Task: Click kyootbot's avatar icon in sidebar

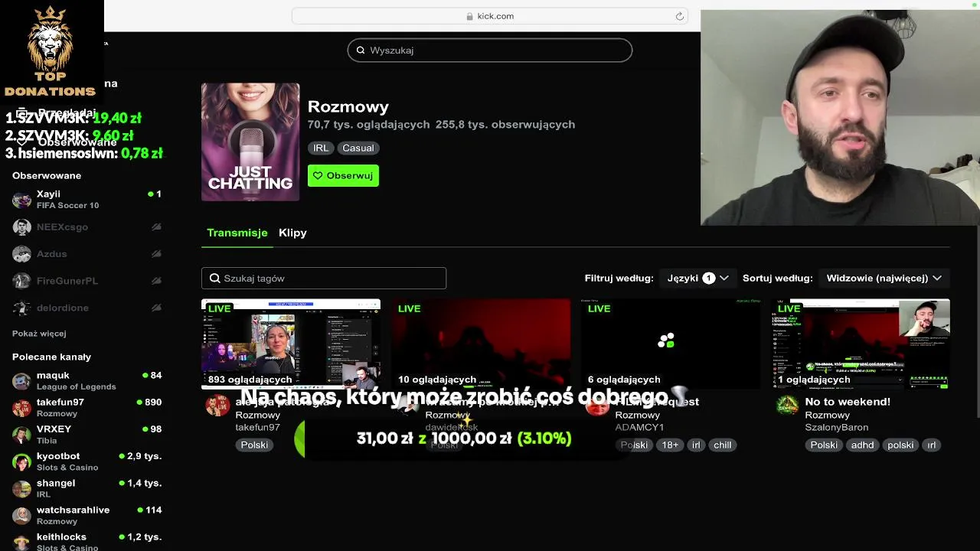Action: (x=21, y=461)
